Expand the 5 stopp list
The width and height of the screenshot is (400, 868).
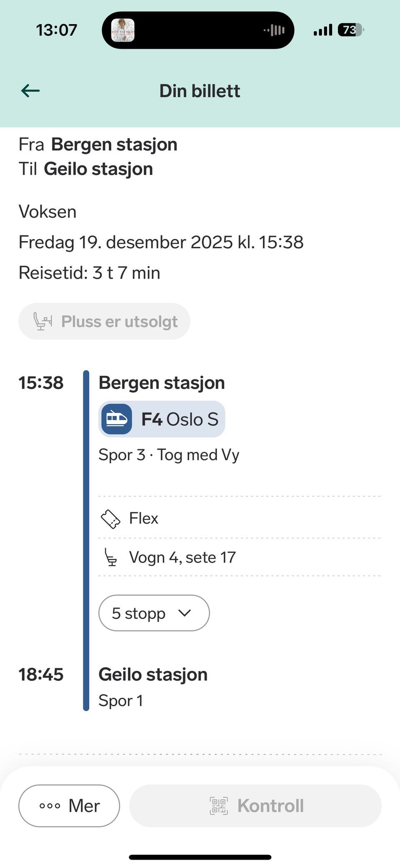[x=154, y=613]
